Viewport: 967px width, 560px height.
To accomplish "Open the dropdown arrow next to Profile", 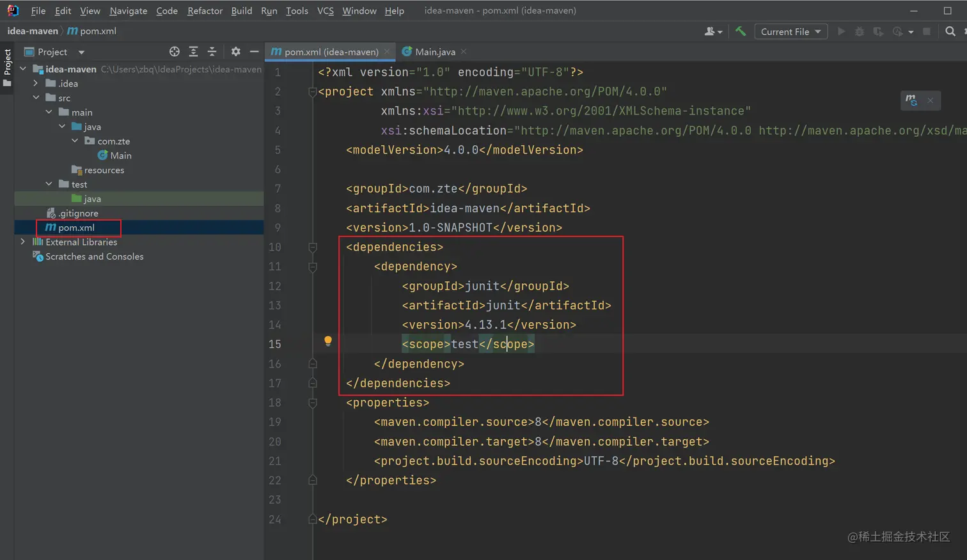I will [x=911, y=32].
